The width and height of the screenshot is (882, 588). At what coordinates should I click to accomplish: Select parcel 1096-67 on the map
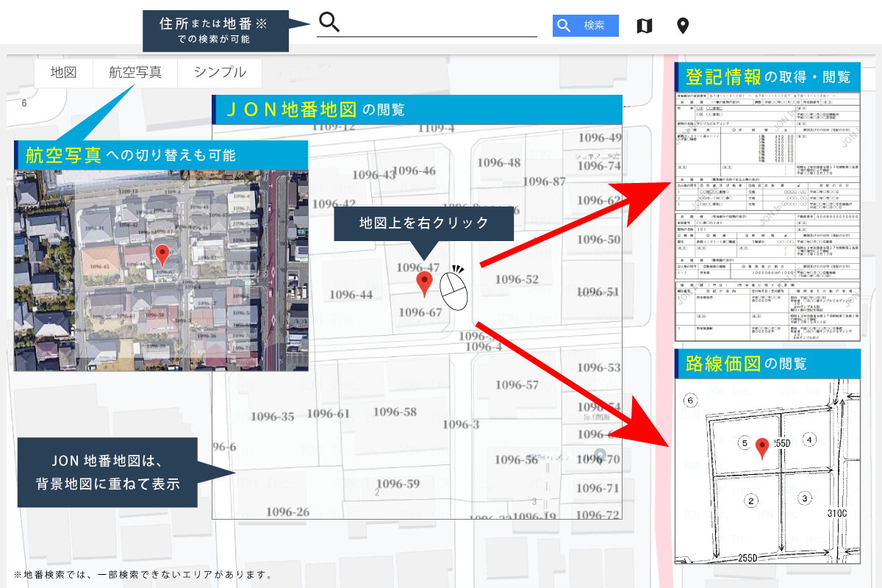420,312
